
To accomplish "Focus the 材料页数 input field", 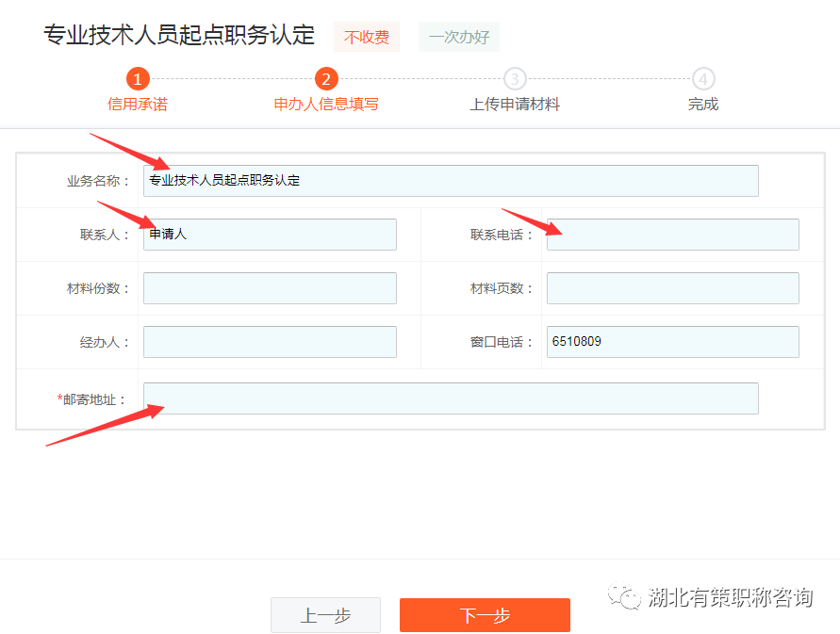I will pos(673,288).
